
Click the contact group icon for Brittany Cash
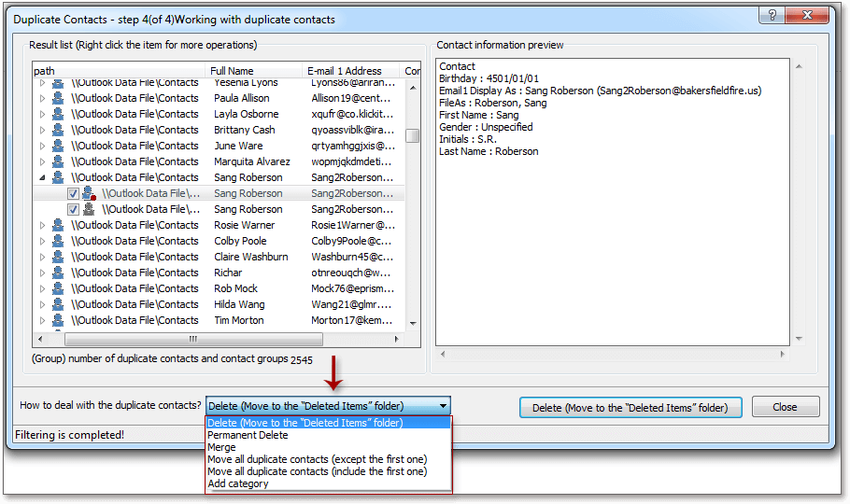(58, 130)
